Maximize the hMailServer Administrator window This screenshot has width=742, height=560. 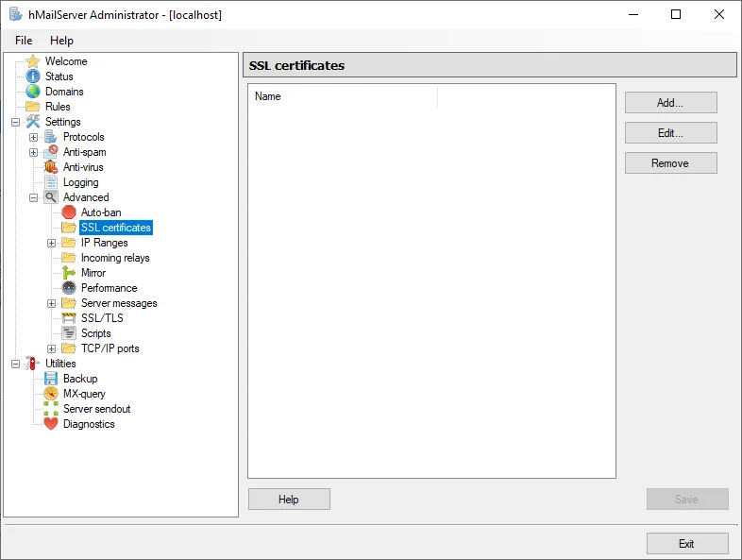coord(676,15)
